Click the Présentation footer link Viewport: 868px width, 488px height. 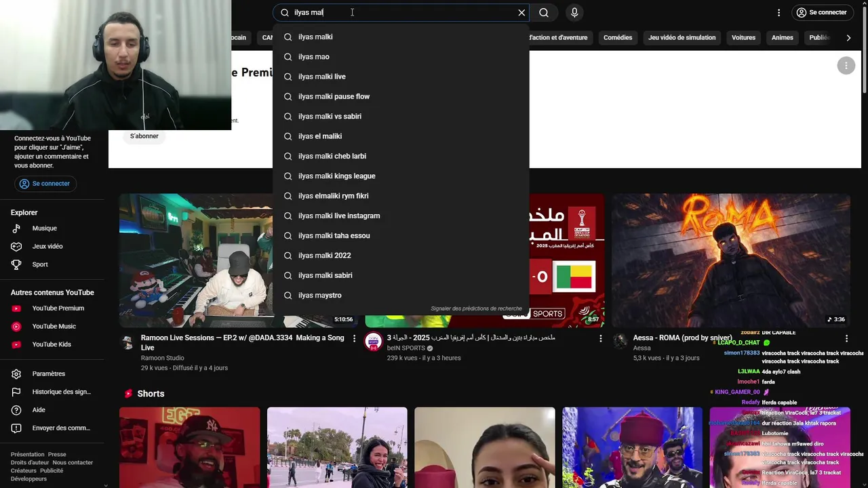point(28,455)
